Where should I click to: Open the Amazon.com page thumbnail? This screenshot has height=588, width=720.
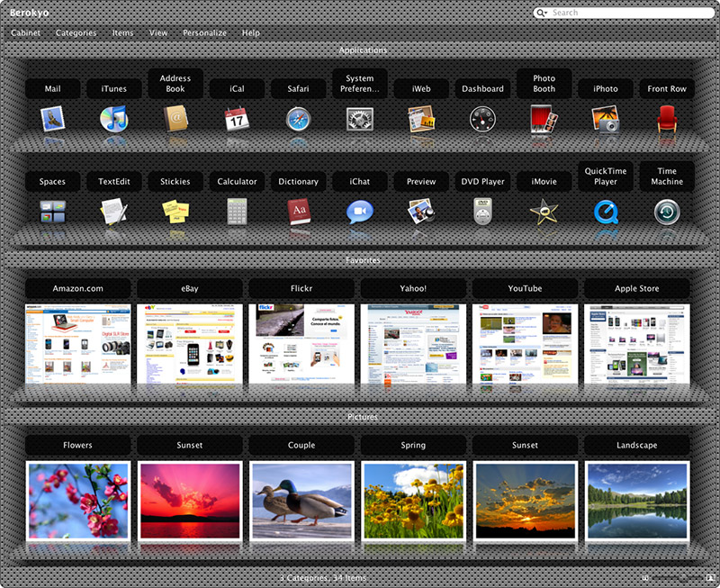[78, 344]
